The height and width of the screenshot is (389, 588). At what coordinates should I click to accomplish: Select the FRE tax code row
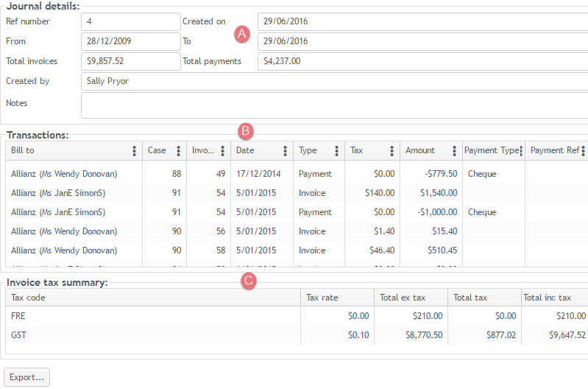297,316
